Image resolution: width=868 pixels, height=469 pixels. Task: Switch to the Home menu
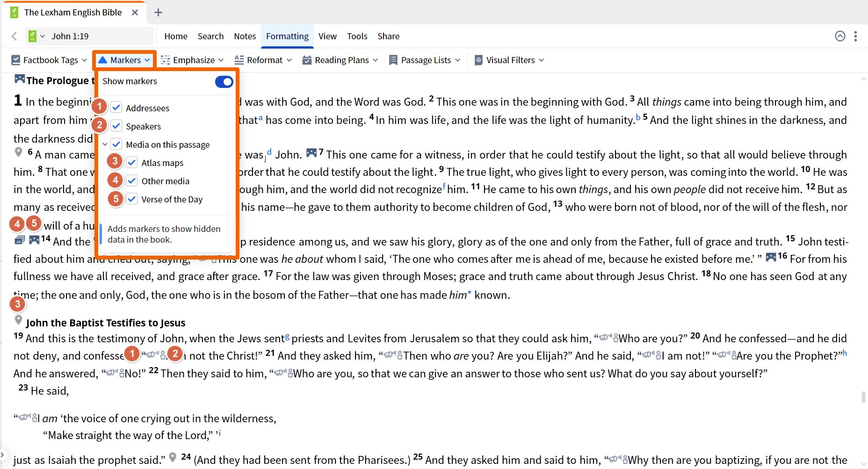pos(176,36)
